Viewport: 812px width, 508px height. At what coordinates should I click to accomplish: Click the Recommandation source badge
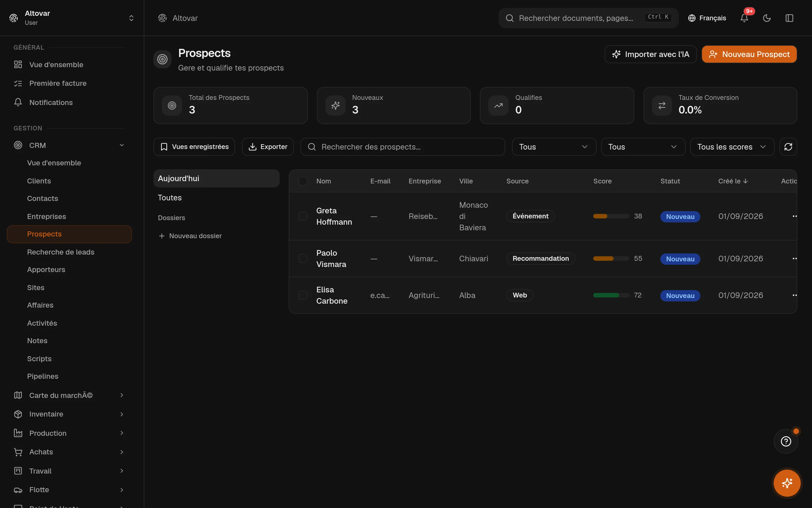coord(540,258)
